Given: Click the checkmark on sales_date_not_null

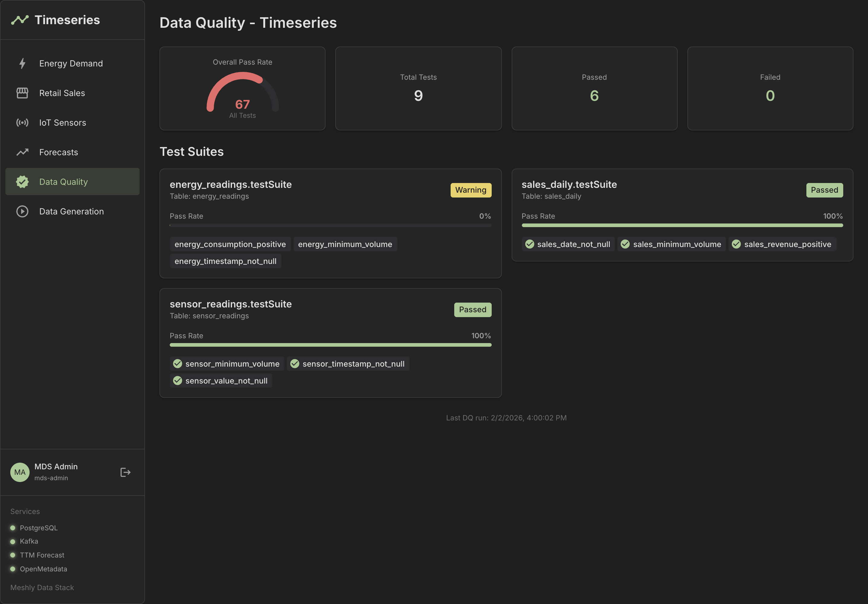Looking at the screenshot, I should (x=529, y=244).
